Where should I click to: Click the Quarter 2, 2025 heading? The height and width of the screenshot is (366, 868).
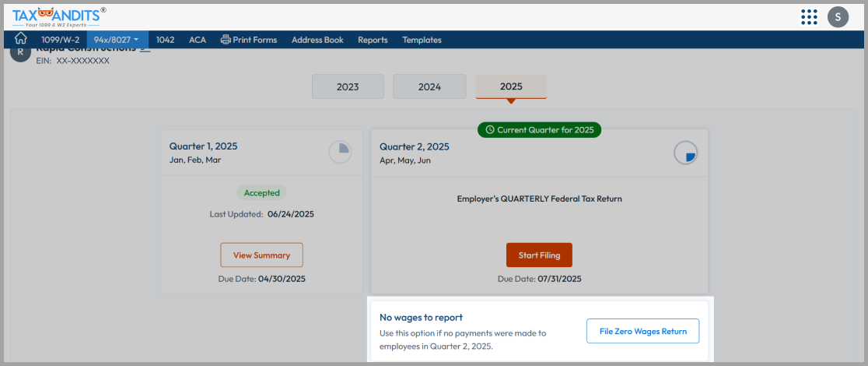[x=414, y=146]
